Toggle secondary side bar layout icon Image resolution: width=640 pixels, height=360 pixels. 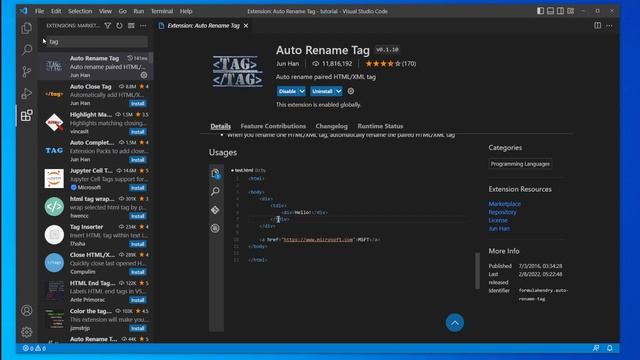[x=560, y=11]
